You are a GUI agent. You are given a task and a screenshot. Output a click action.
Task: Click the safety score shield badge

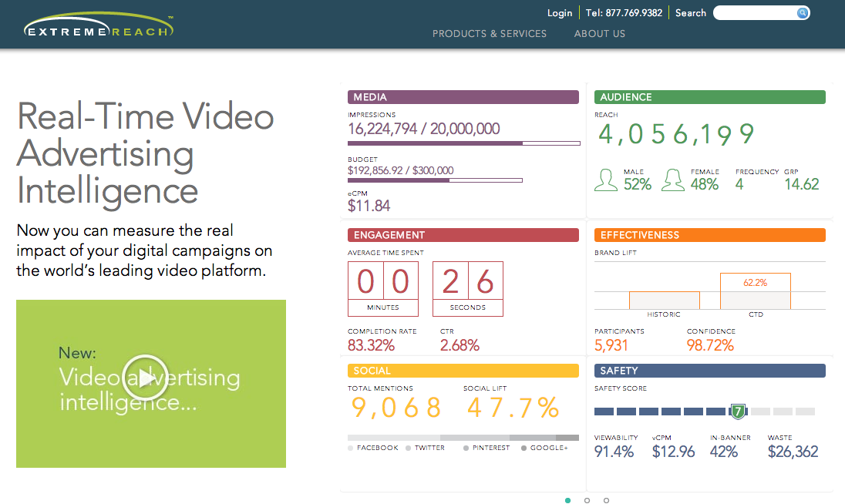click(x=738, y=412)
